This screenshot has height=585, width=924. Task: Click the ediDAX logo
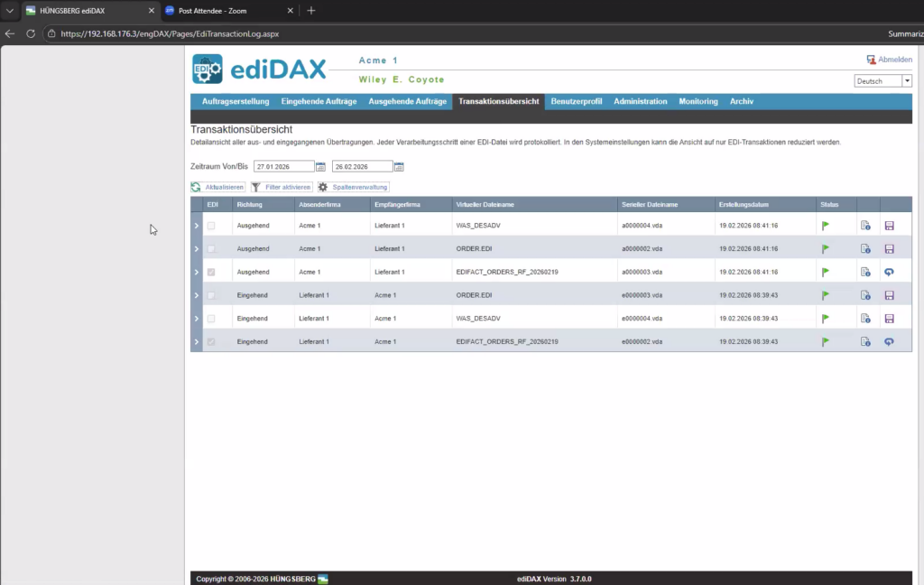coord(260,70)
